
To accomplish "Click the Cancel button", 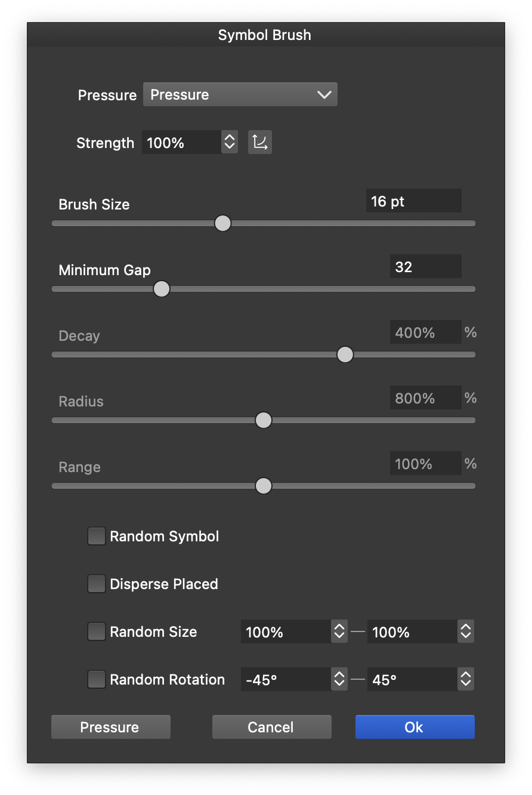I will coord(271,727).
